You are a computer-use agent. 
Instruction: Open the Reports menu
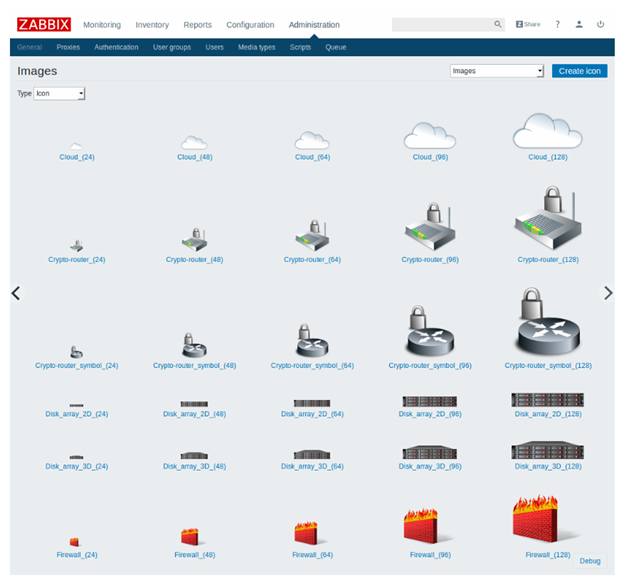click(x=197, y=25)
